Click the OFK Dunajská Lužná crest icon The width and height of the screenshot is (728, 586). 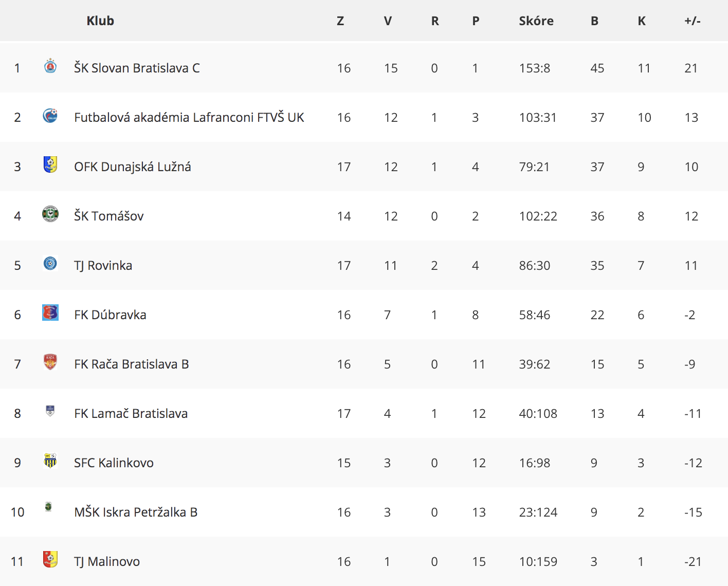click(x=50, y=164)
